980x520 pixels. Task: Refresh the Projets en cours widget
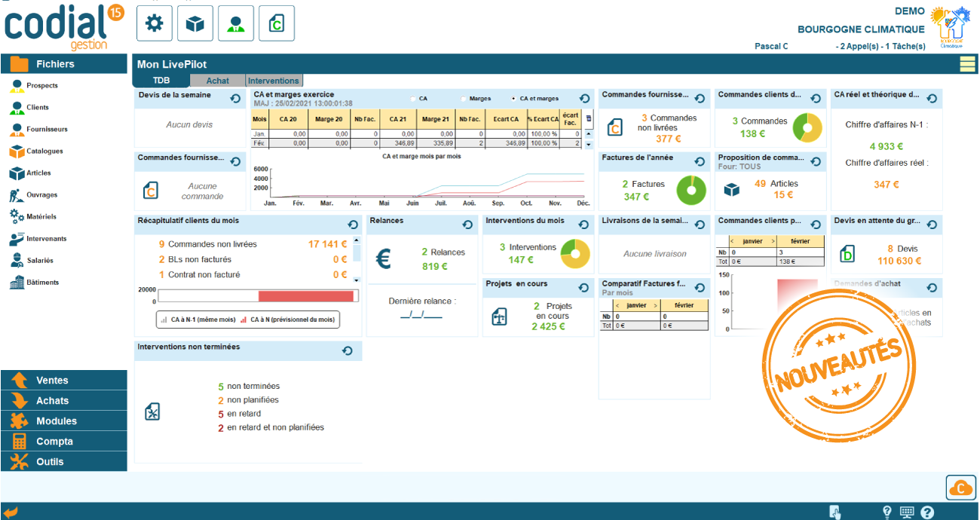584,288
